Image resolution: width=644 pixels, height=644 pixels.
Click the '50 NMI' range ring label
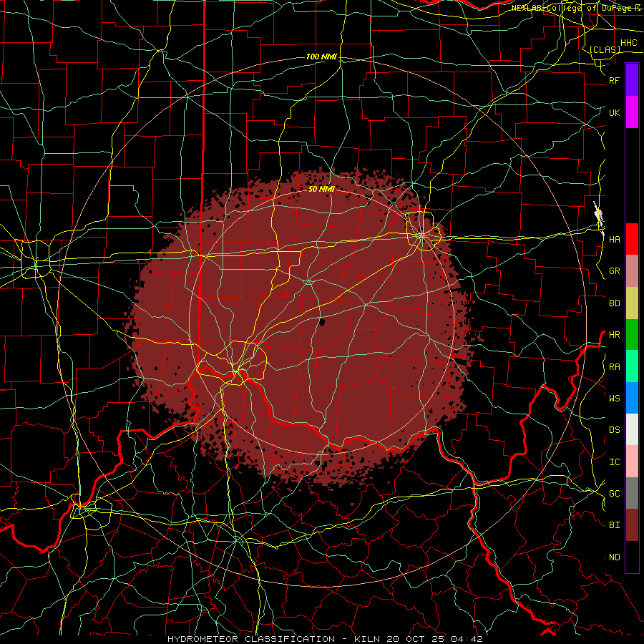(x=321, y=189)
